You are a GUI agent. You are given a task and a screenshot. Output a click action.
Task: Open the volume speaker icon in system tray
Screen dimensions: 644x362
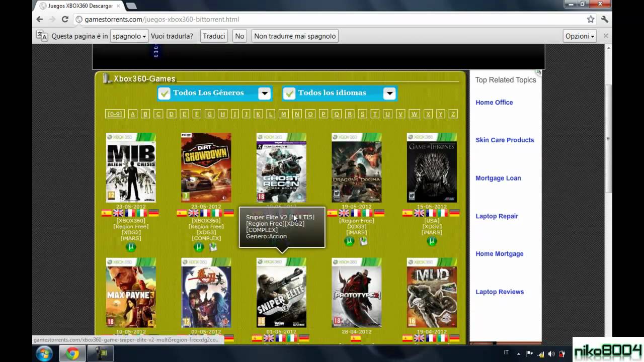pos(551,354)
